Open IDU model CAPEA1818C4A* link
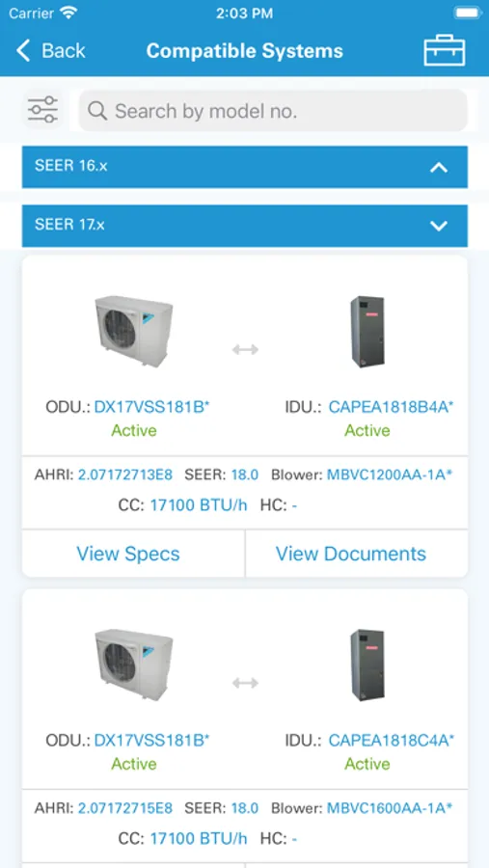 391,740
